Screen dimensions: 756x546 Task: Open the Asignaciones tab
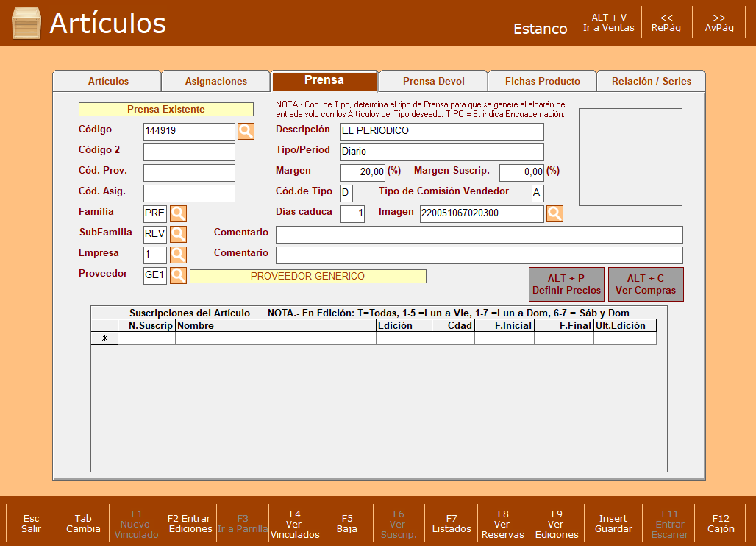216,81
